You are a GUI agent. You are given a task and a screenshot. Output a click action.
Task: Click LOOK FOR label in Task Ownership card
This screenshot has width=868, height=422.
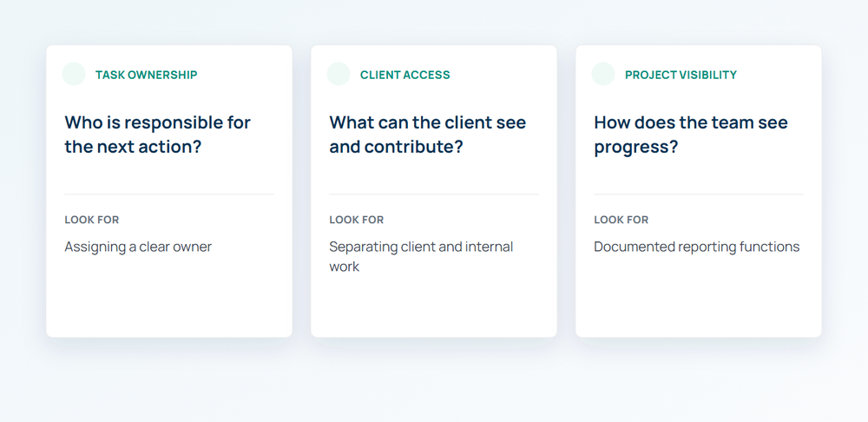point(92,220)
